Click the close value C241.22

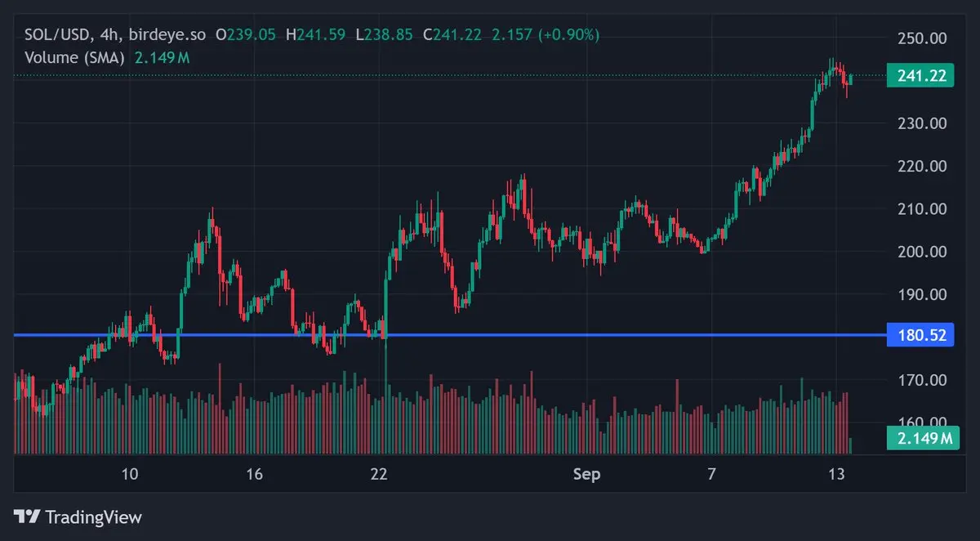coord(452,35)
